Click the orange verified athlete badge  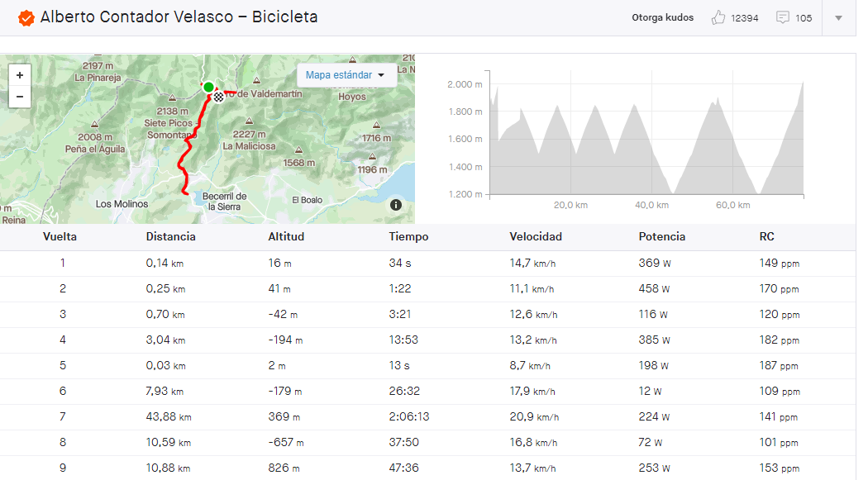26,18
